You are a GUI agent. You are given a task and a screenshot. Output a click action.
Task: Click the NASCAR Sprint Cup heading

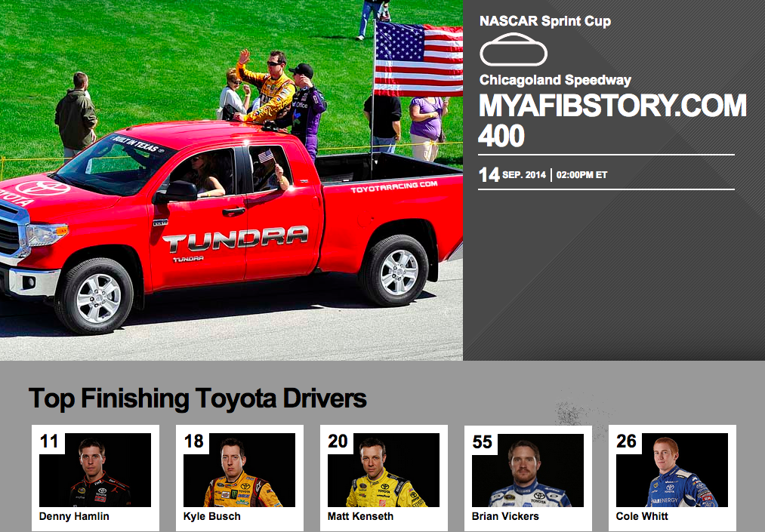tap(545, 21)
